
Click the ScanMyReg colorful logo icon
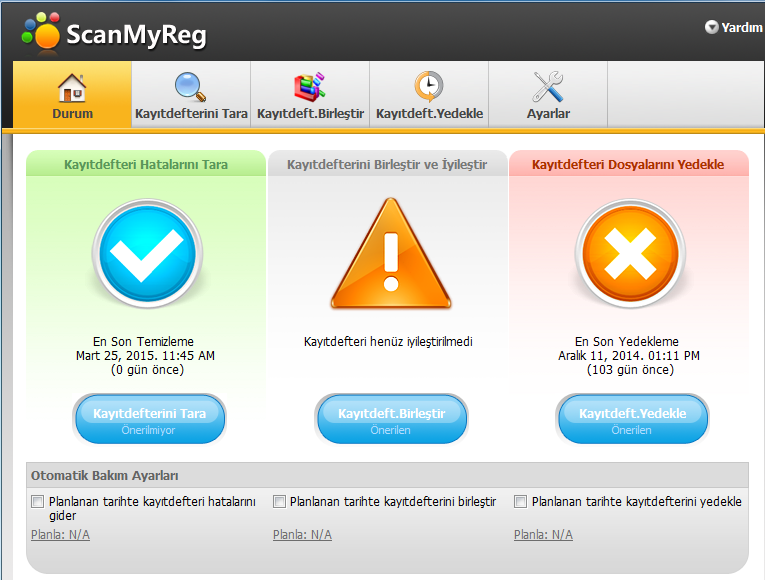(x=40, y=31)
